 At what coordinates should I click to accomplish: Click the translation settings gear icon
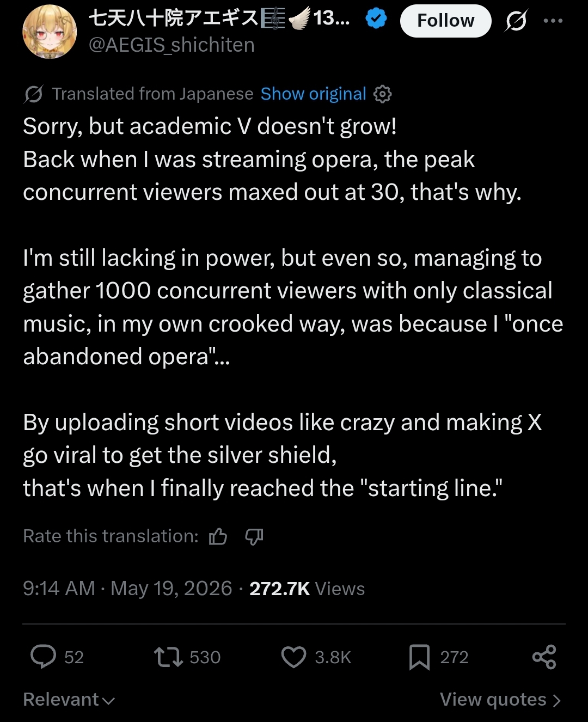382,94
